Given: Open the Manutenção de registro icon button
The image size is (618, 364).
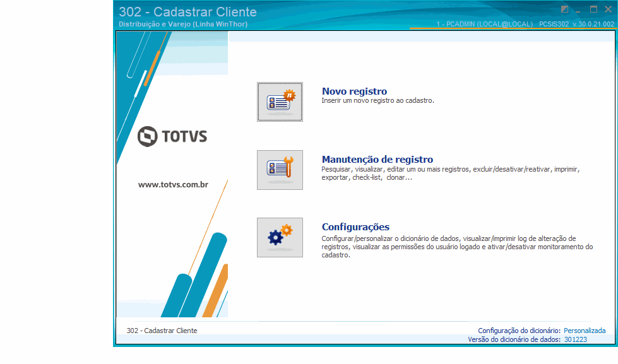Looking at the screenshot, I should [280, 170].
